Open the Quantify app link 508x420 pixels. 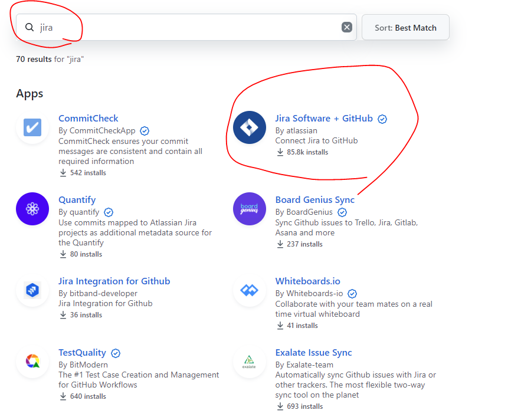77,200
